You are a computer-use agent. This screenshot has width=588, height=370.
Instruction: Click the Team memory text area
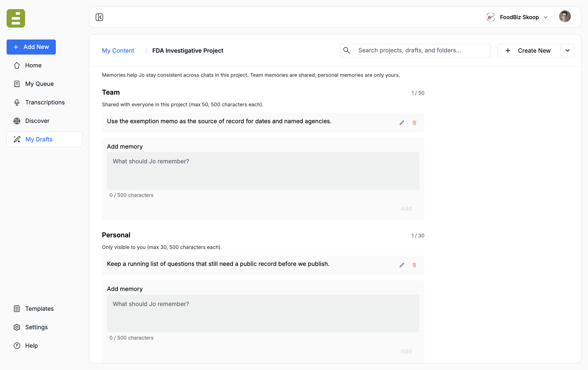pos(263,171)
